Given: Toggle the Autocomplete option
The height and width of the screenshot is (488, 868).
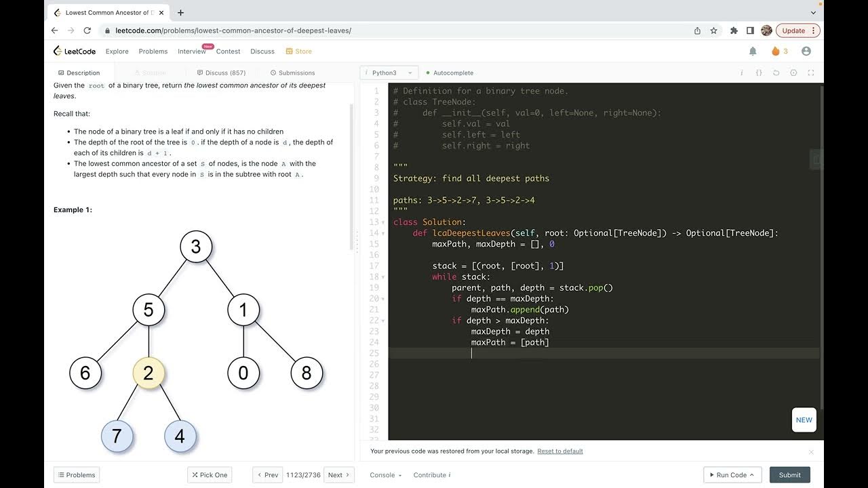Looking at the screenshot, I should click(450, 73).
